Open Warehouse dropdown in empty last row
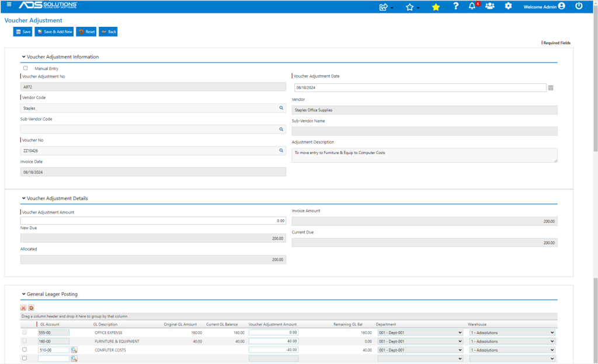 512,359
